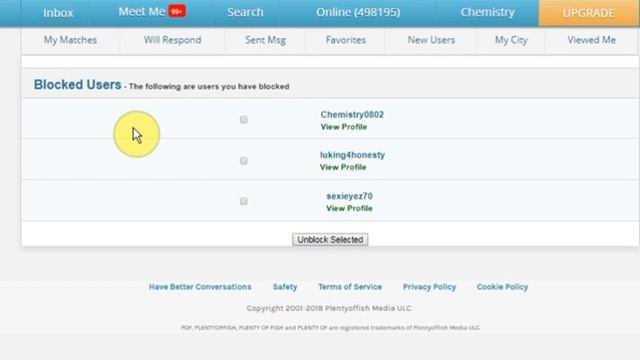Open the Favorites section
The width and height of the screenshot is (640, 360).
click(x=346, y=40)
